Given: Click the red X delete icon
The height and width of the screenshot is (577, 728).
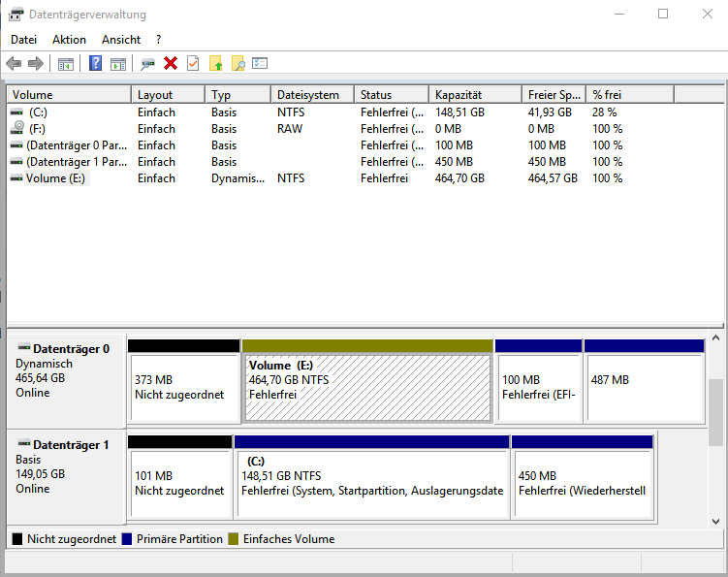Looking at the screenshot, I should click(171, 63).
